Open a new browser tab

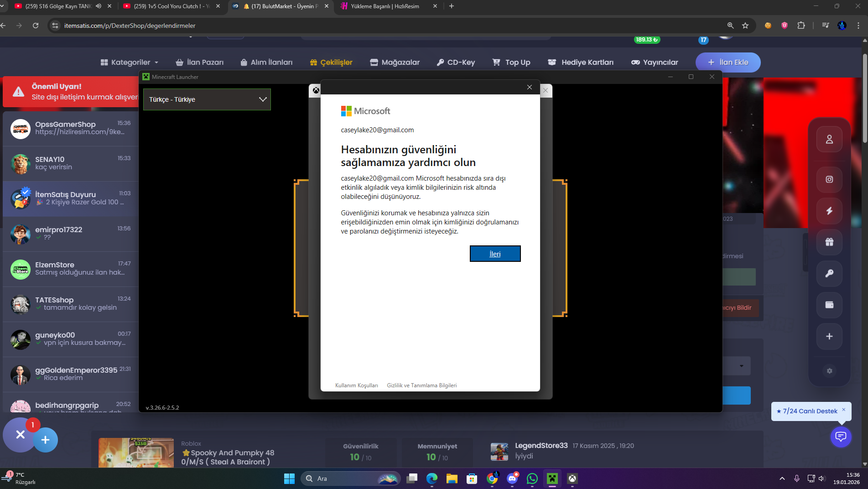pos(452,6)
